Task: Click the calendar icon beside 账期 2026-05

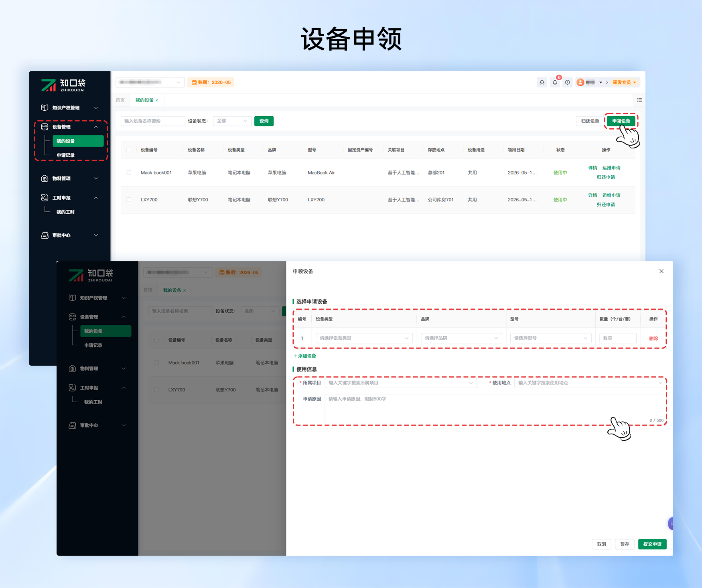Action: pos(194,82)
